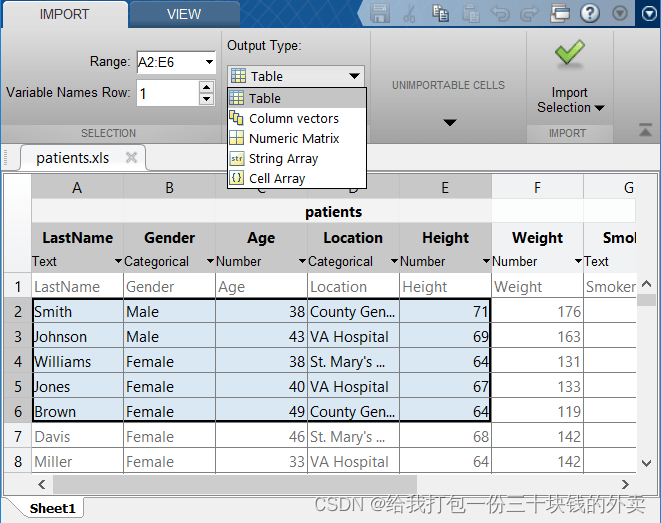
Task: Click the weight value 163 cell
Action: 537,337
